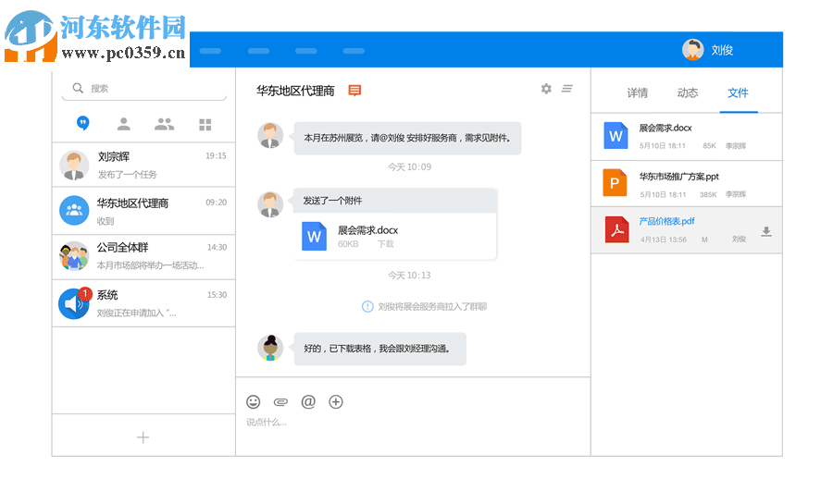Click 展会需求.docx file name in files panel
Image resolution: width=833 pixels, height=504 pixels.
click(665, 128)
